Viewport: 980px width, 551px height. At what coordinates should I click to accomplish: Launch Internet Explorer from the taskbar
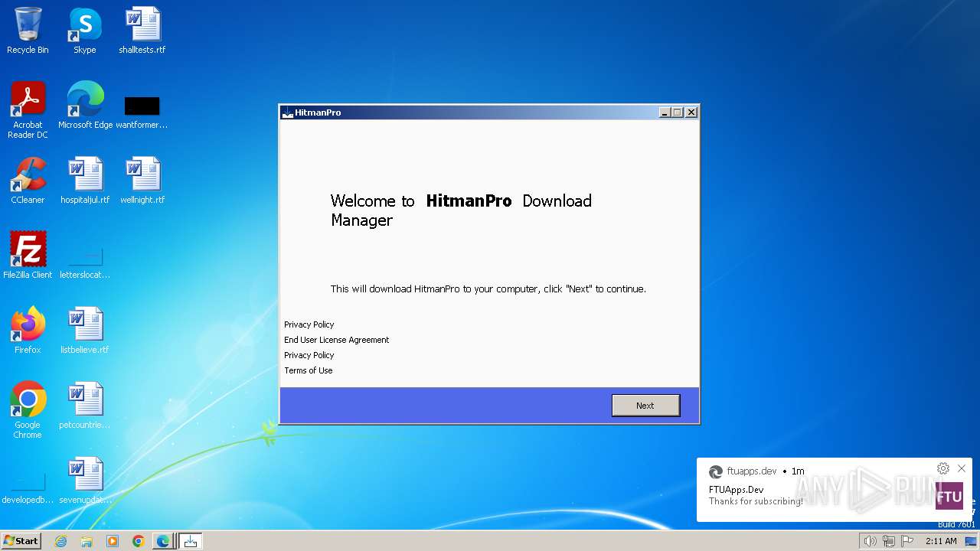pyautogui.click(x=61, y=541)
